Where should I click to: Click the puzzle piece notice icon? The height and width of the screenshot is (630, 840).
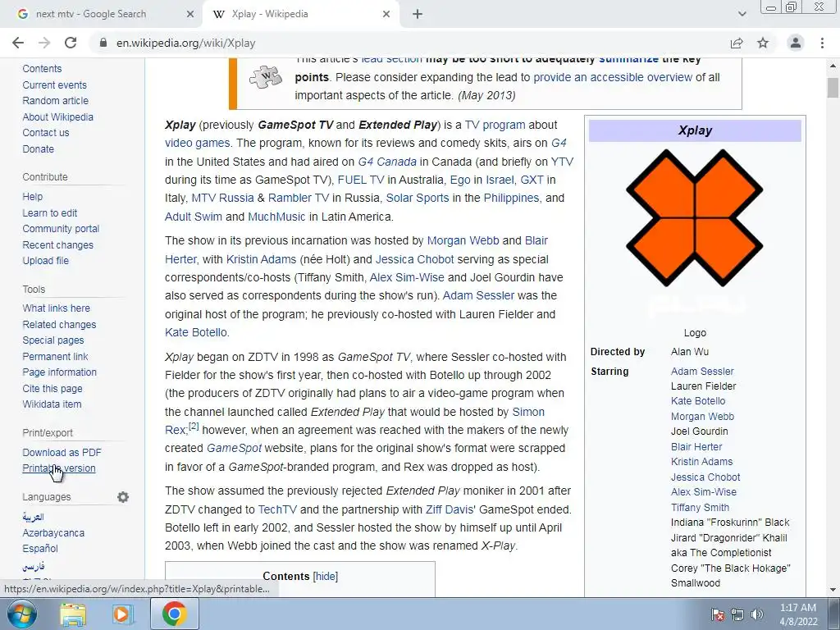point(266,77)
